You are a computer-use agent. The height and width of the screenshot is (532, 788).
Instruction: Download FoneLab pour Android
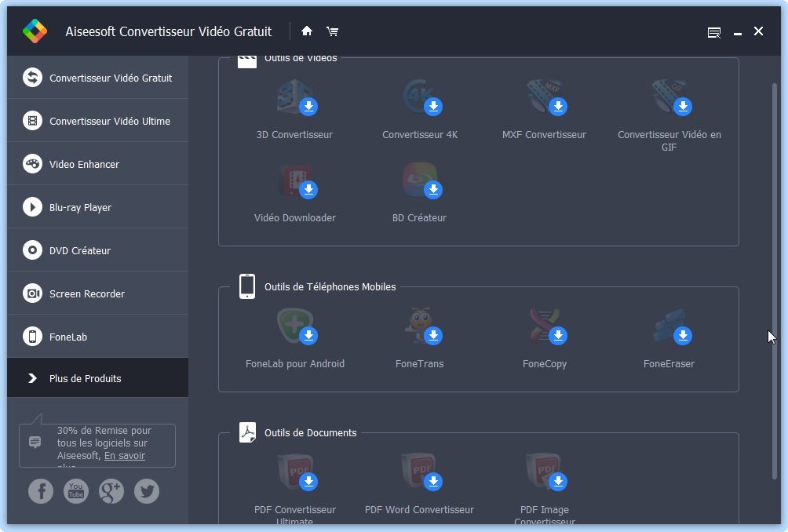pyautogui.click(x=308, y=336)
